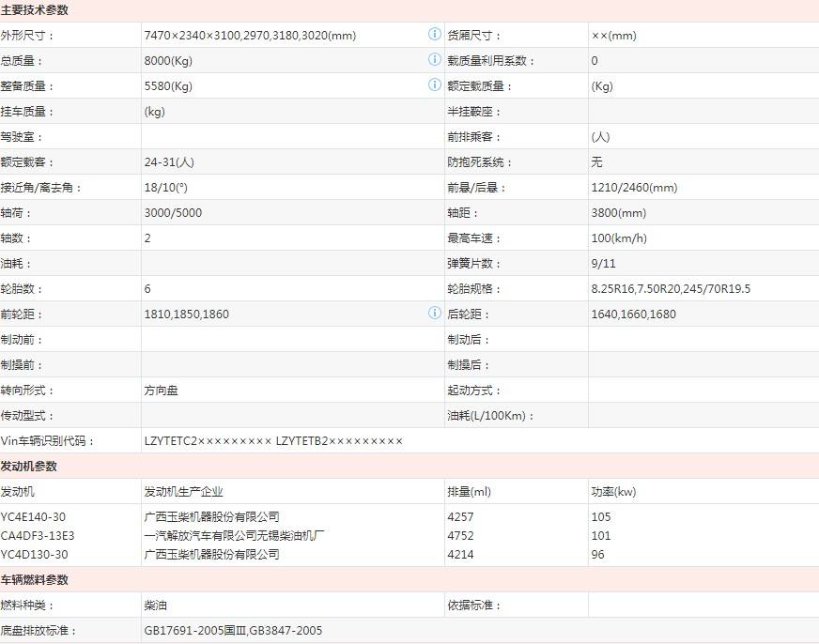This screenshot has height=644, width=819.
Task: Click displacement value 4257
Action: (460, 516)
